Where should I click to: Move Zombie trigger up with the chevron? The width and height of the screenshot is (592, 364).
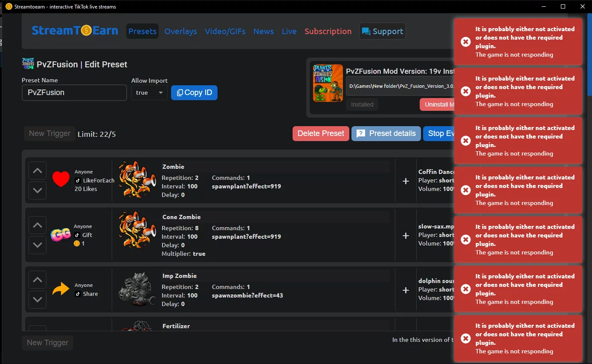[x=38, y=170]
